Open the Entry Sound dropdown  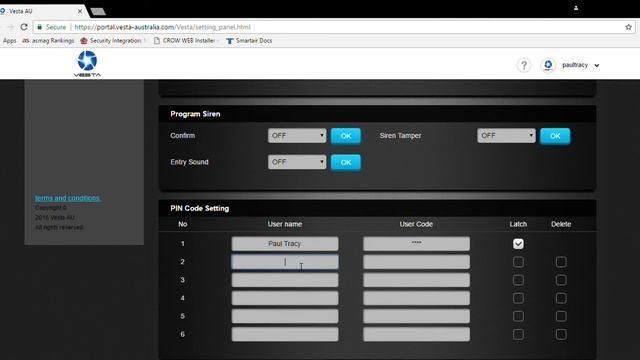pyautogui.click(x=297, y=162)
